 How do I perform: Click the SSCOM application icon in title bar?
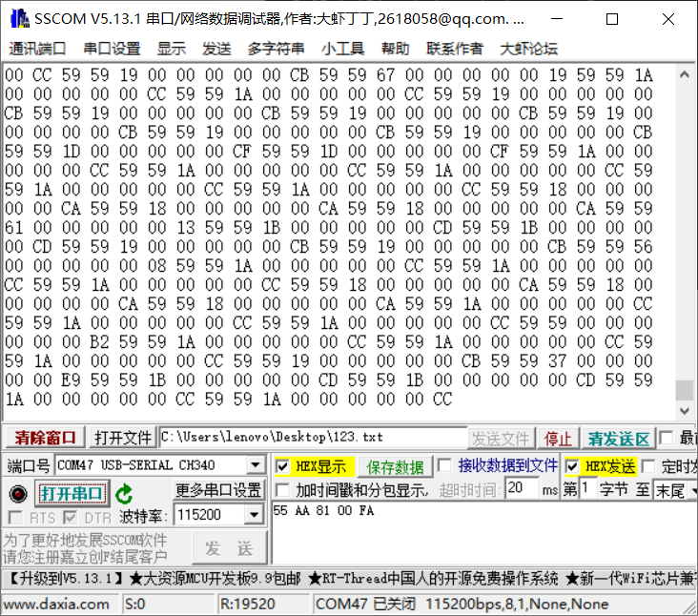(x=20, y=18)
